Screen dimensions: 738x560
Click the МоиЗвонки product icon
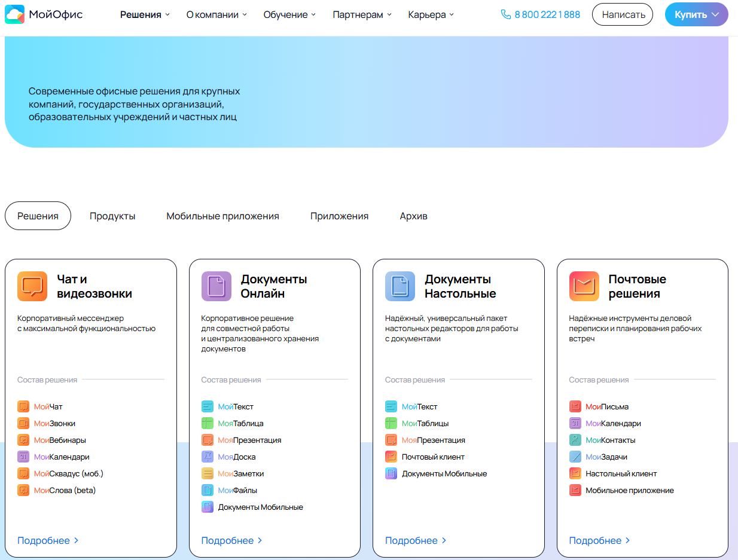tap(23, 423)
